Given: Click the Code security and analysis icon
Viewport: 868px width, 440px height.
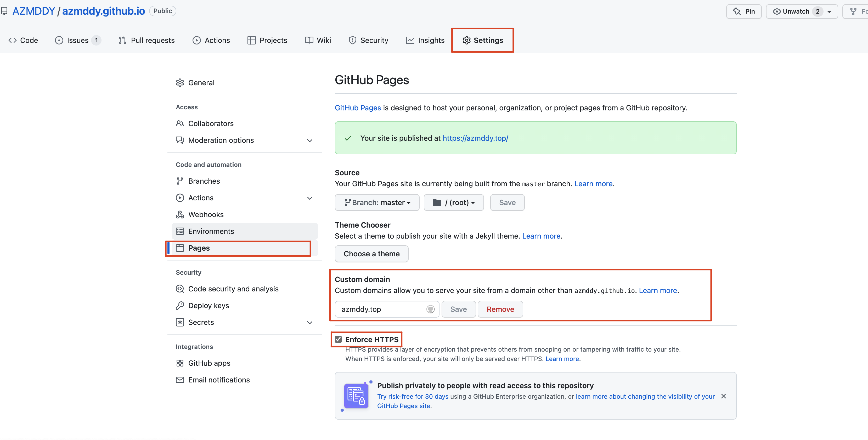Looking at the screenshot, I should (x=180, y=289).
